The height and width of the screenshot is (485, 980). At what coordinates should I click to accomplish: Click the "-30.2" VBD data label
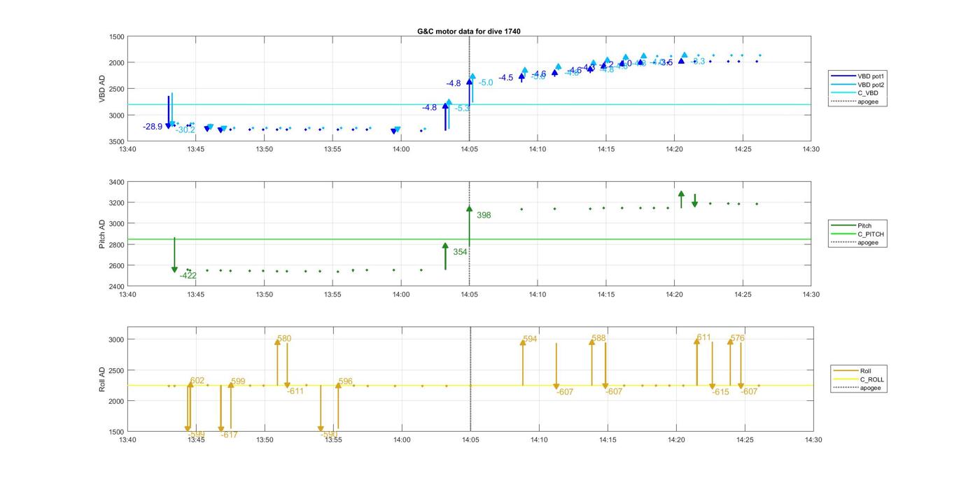[185, 130]
